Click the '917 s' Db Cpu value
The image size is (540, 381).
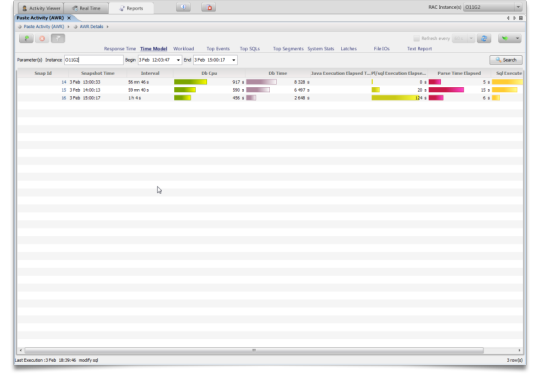[238, 82]
